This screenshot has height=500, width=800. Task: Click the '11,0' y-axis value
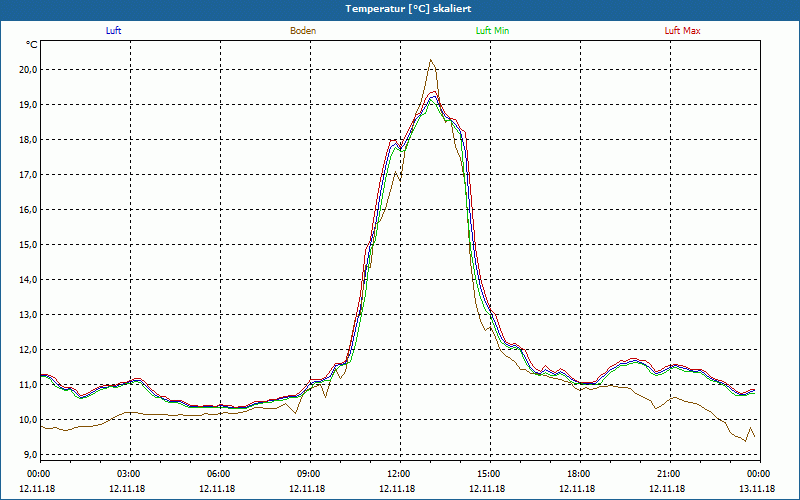[29, 385]
